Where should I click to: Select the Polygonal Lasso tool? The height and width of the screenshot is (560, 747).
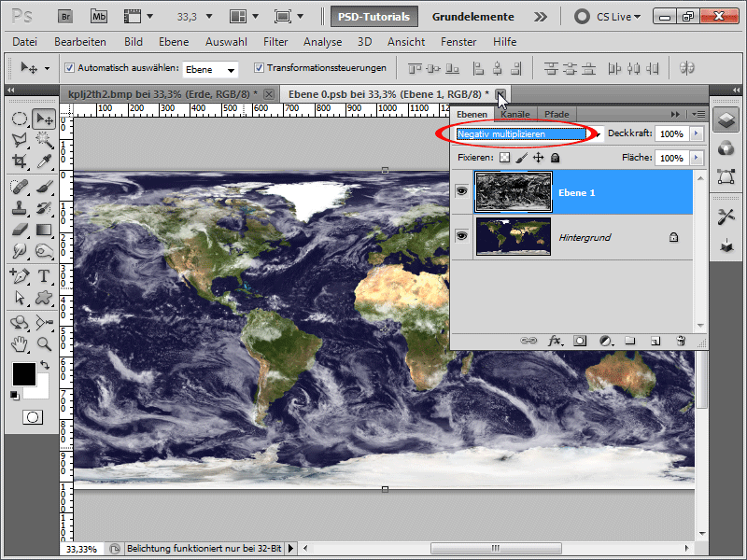(x=19, y=139)
